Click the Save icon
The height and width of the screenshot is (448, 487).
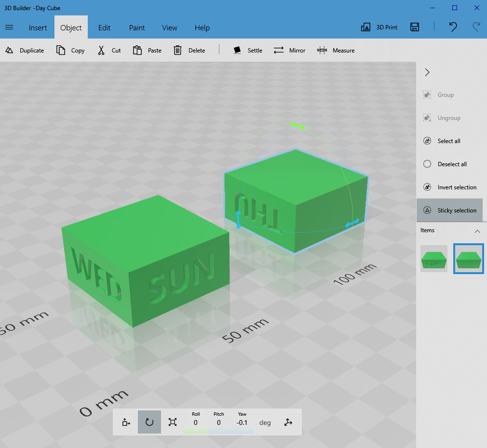click(x=414, y=27)
